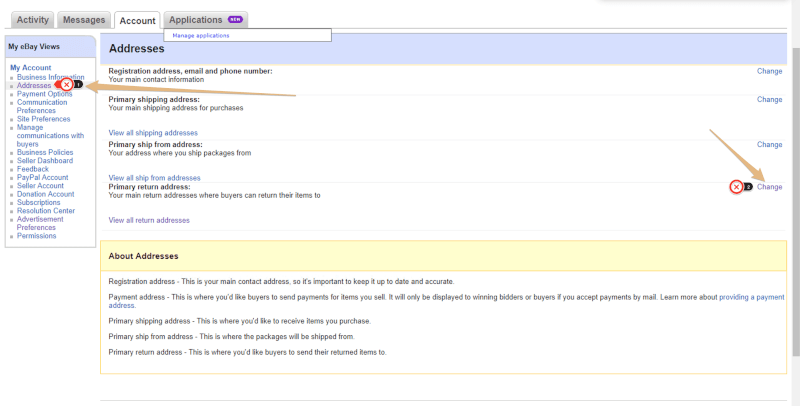Change the registration address
This screenshot has height=406, width=800.
click(x=769, y=71)
